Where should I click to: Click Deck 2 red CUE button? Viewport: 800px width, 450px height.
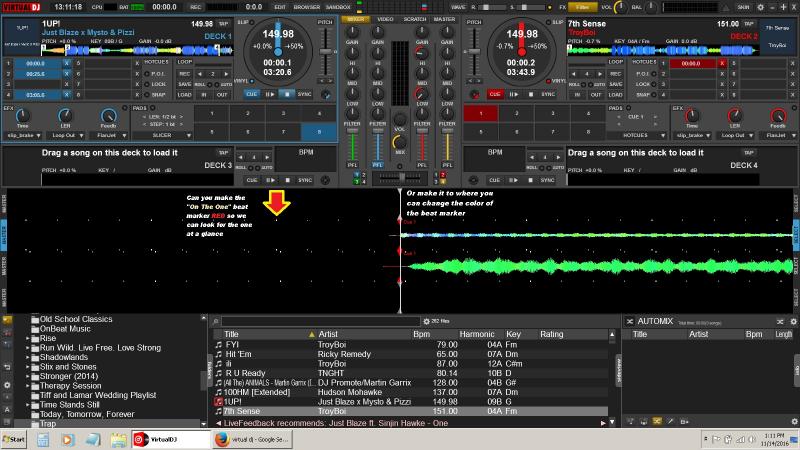(495, 94)
